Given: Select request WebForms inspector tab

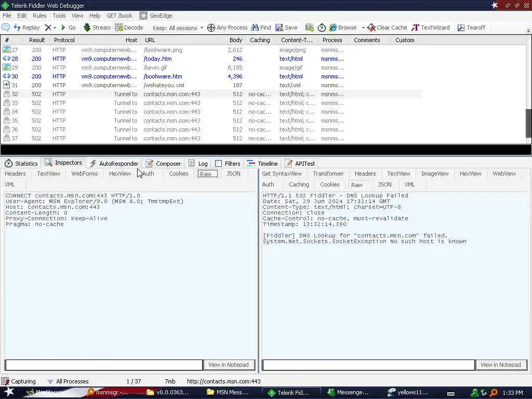Looking at the screenshot, I should click(85, 174).
